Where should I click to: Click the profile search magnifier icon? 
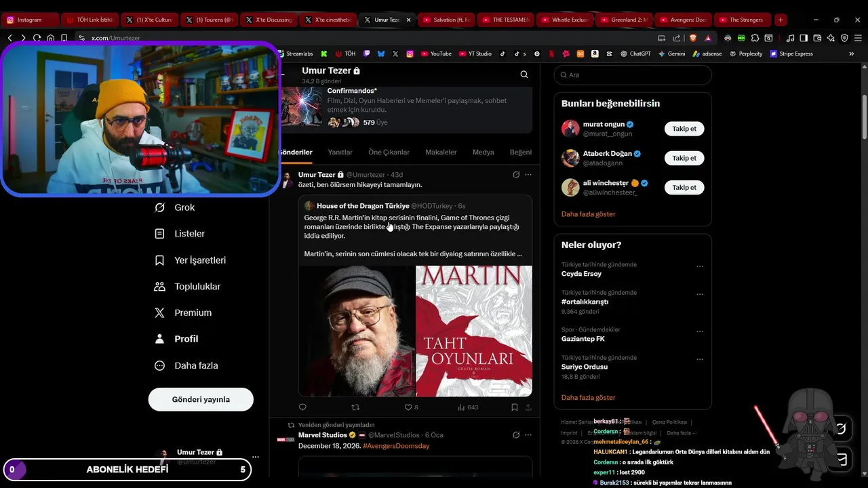524,75
